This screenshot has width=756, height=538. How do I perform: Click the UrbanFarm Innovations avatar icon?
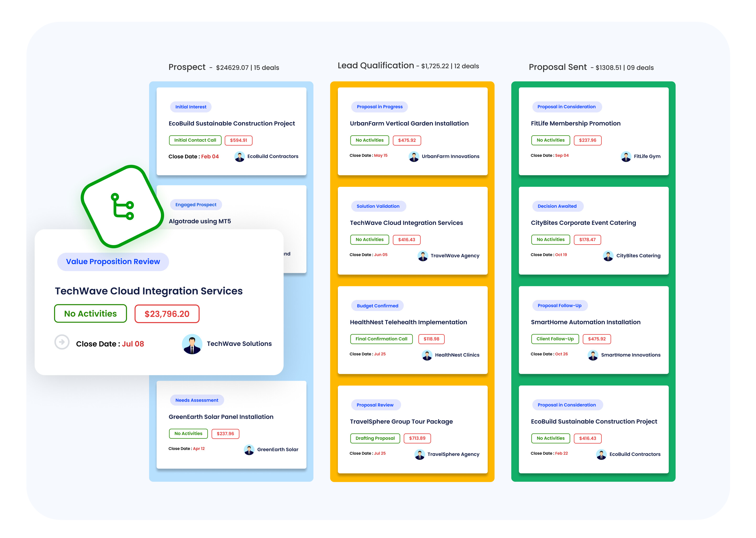[414, 156]
